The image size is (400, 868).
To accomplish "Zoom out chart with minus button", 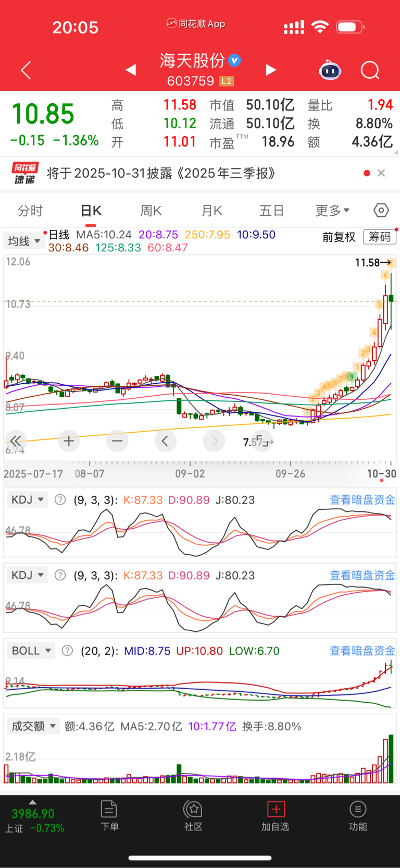I will click(117, 441).
